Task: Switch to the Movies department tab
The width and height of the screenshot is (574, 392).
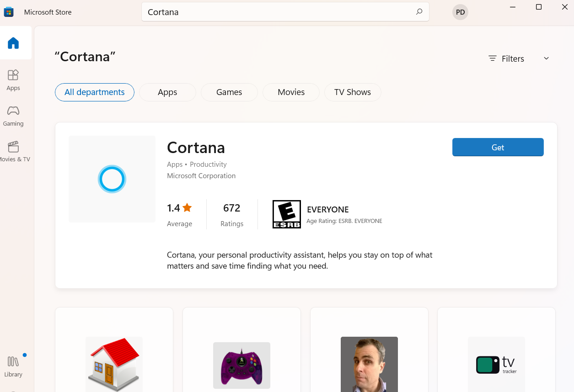Action: 291,92
